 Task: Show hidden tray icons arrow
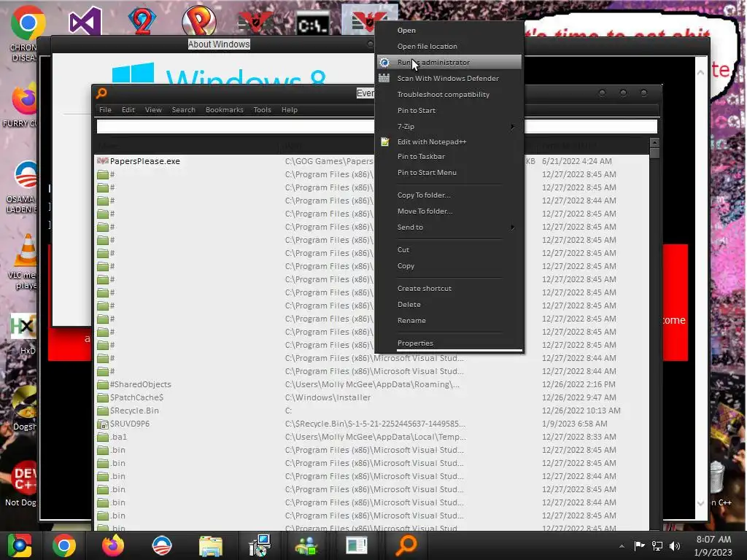pos(622,546)
